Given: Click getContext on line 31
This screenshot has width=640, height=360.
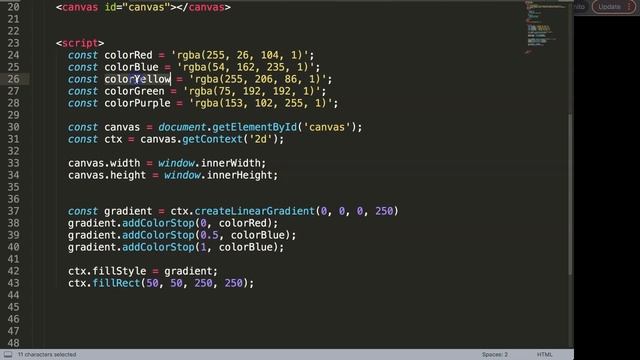Looking at the screenshot, I should click(212, 139).
